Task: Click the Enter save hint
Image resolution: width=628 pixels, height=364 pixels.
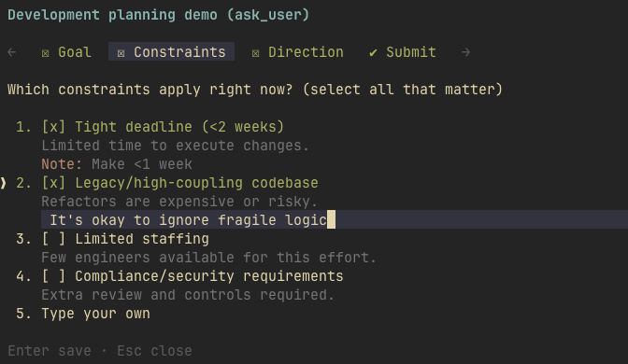Action: click(50, 351)
